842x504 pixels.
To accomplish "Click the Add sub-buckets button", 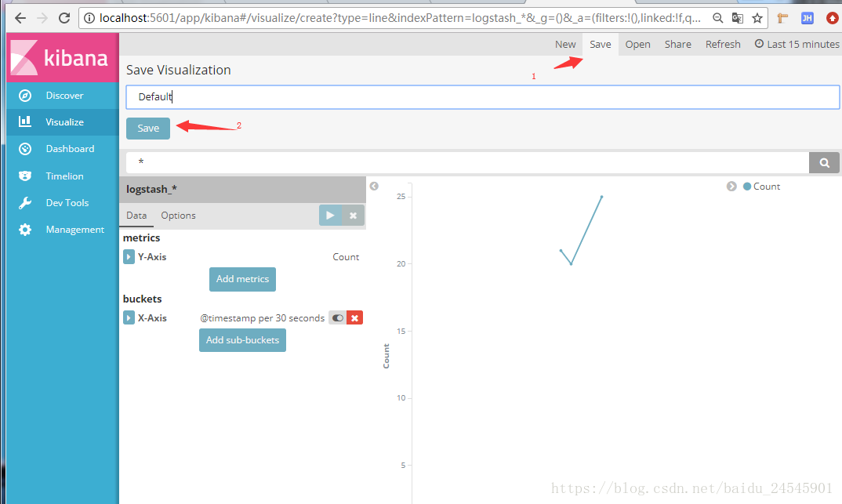I will [x=243, y=340].
